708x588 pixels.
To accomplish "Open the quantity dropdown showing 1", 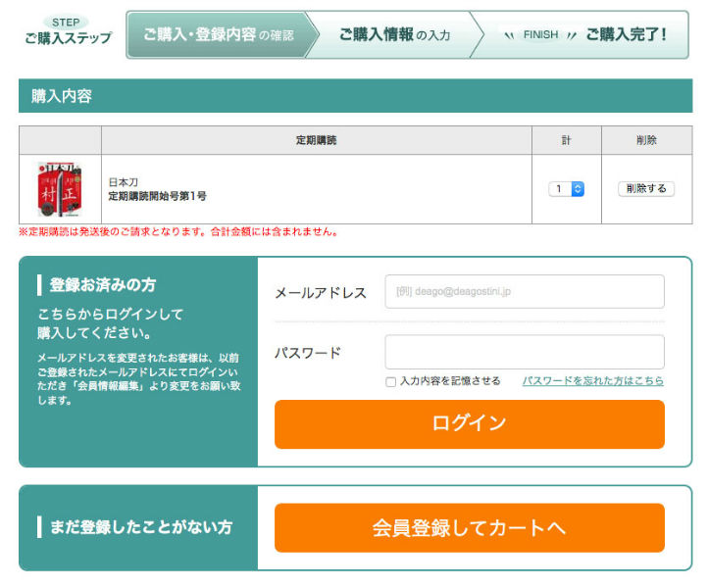I will (x=566, y=189).
